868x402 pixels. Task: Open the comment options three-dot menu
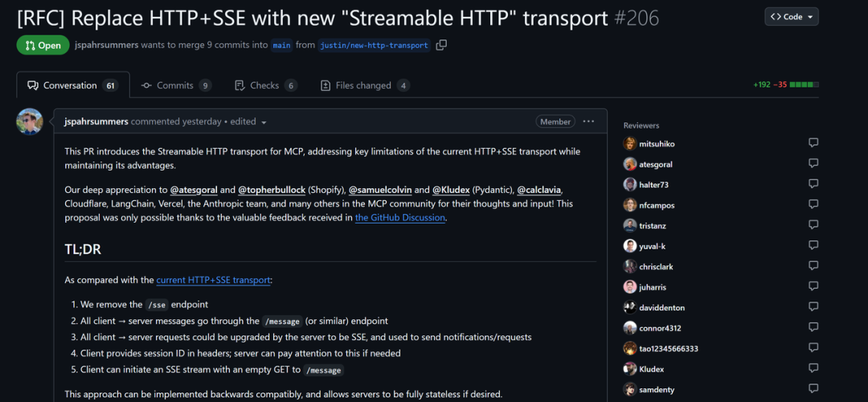[x=588, y=121]
